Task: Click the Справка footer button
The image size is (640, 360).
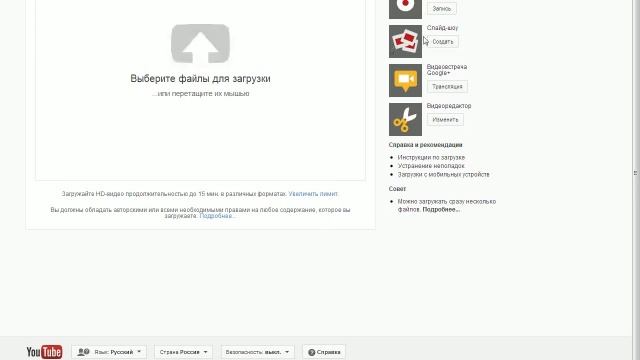Action: pyautogui.click(x=324, y=352)
